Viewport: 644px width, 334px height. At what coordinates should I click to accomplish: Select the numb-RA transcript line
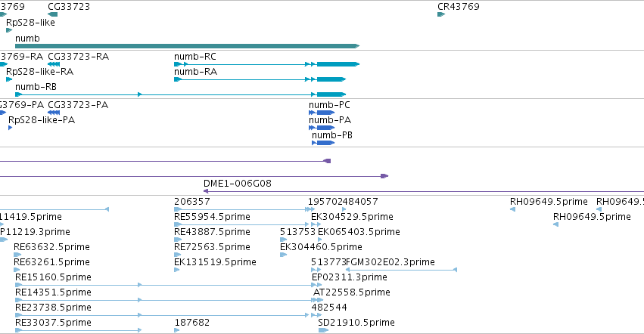tap(260, 79)
